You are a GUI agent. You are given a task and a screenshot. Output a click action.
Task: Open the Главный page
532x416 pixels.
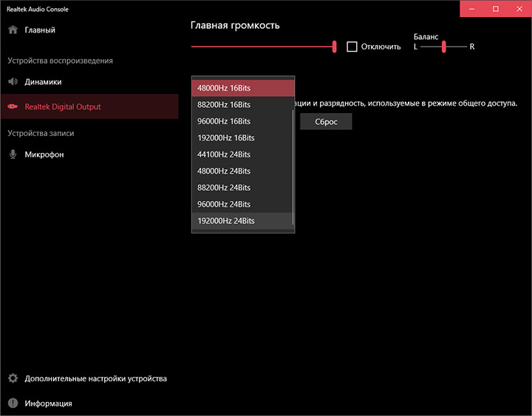89,30
